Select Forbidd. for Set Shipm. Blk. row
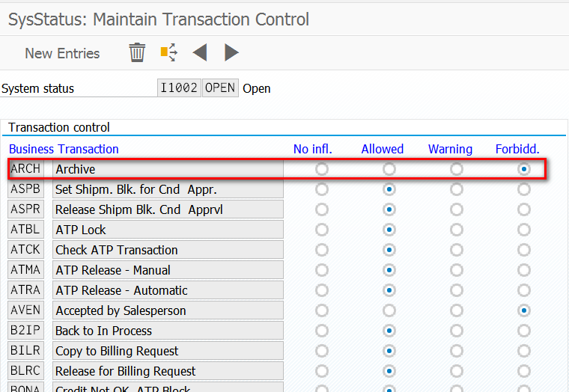The width and height of the screenshot is (569, 392). click(x=524, y=189)
